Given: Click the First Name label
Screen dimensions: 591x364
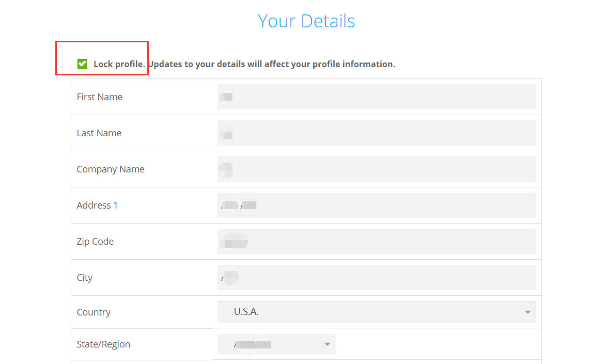Looking at the screenshot, I should click(100, 97).
